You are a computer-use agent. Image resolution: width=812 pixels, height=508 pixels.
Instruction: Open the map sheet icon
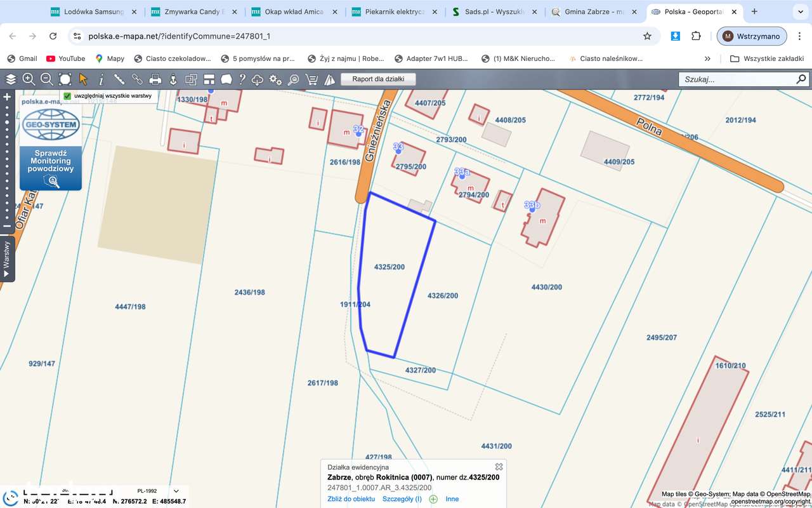pyautogui.click(x=226, y=79)
